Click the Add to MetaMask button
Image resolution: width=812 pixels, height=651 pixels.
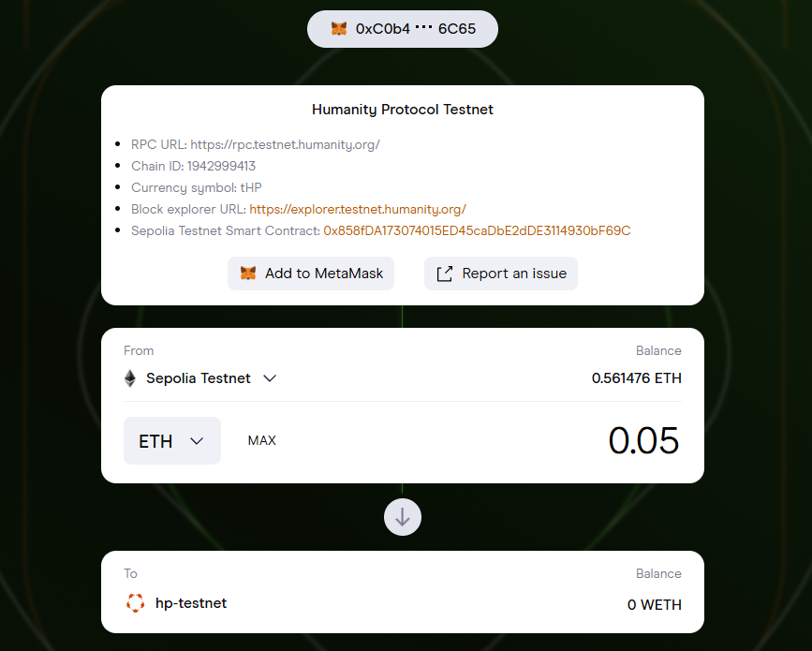pyautogui.click(x=311, y=274)
